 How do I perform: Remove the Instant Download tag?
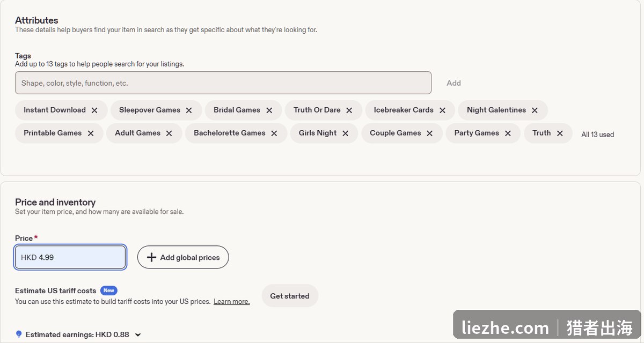(94, 110)
